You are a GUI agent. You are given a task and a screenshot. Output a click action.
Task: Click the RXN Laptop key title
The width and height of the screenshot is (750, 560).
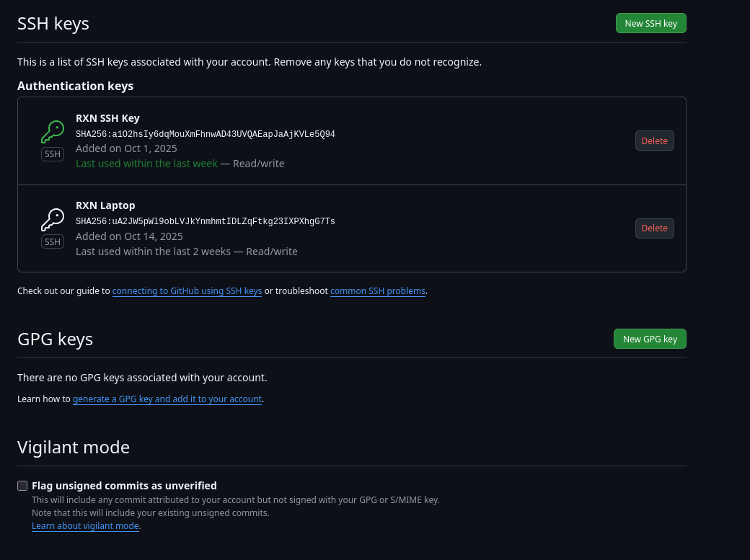coord(105,205)
